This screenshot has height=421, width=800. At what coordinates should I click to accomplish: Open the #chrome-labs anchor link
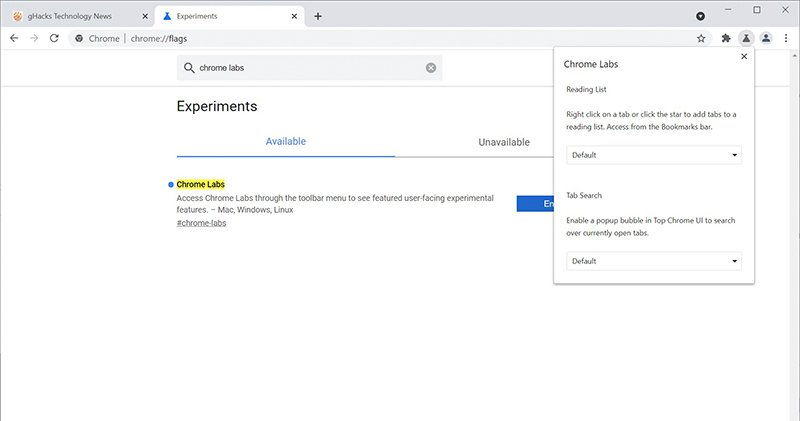[x=202, y=223]
